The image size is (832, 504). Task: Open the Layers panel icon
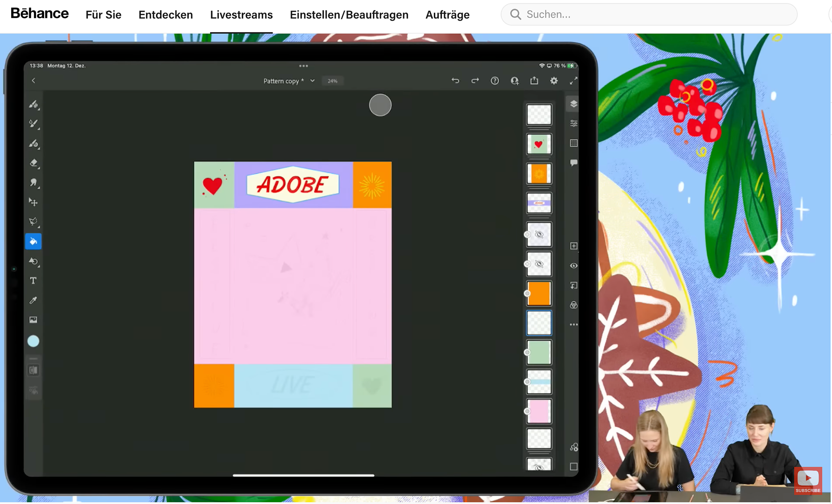tap(573, 104)
